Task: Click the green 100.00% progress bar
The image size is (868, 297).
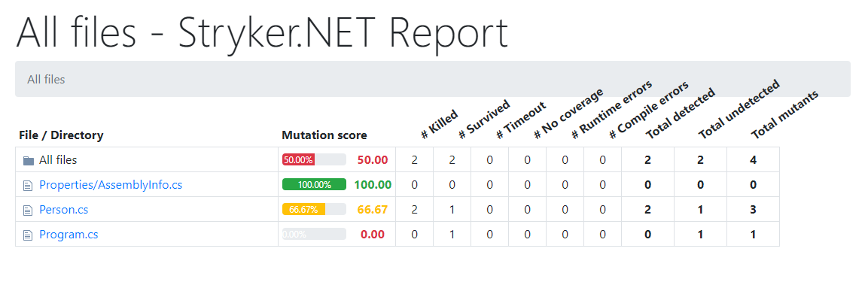Action: [314, 185]
